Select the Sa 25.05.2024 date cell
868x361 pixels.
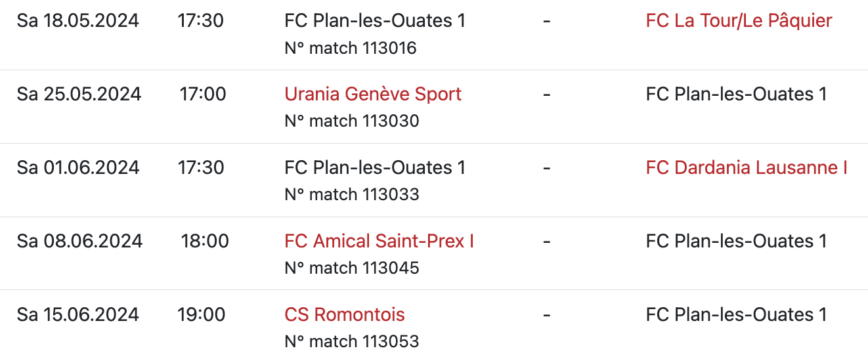point(79,95)
